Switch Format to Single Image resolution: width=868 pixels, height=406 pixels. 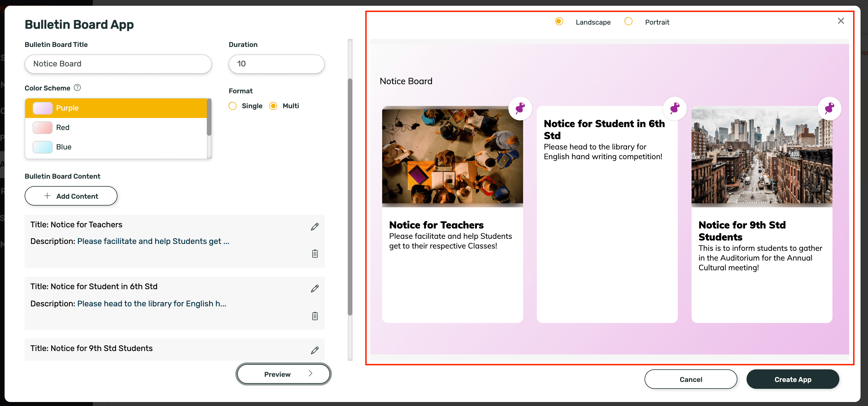[233, 106]
